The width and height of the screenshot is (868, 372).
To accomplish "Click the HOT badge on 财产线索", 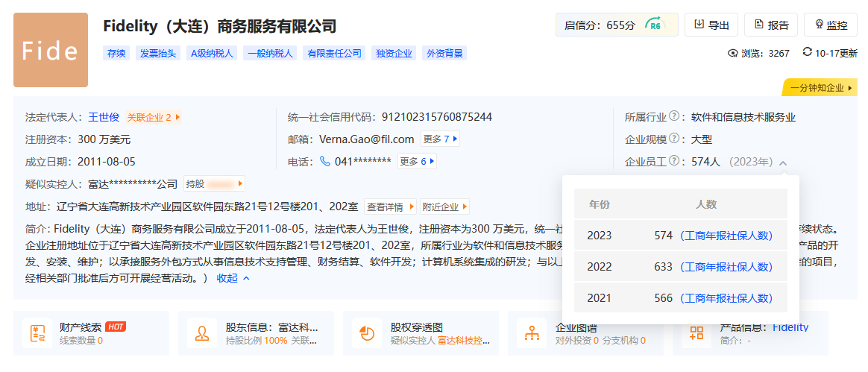I will pos(115,327).
